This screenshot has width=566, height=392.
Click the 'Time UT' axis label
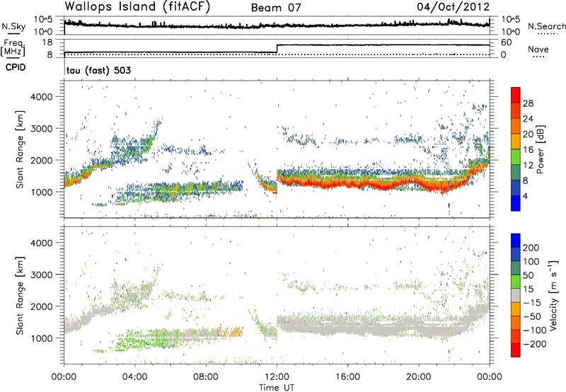pyautogui.click(x=277, y=387)
